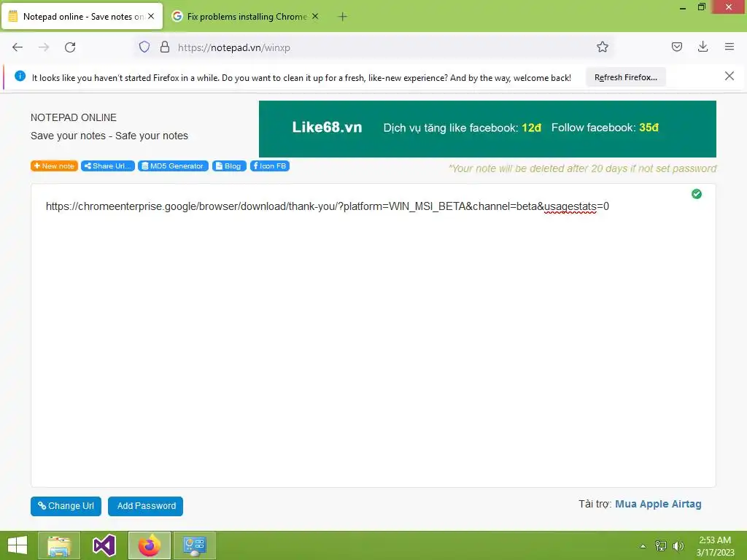
Task: Click the info icon in notification bar
Action: (20, 76)
